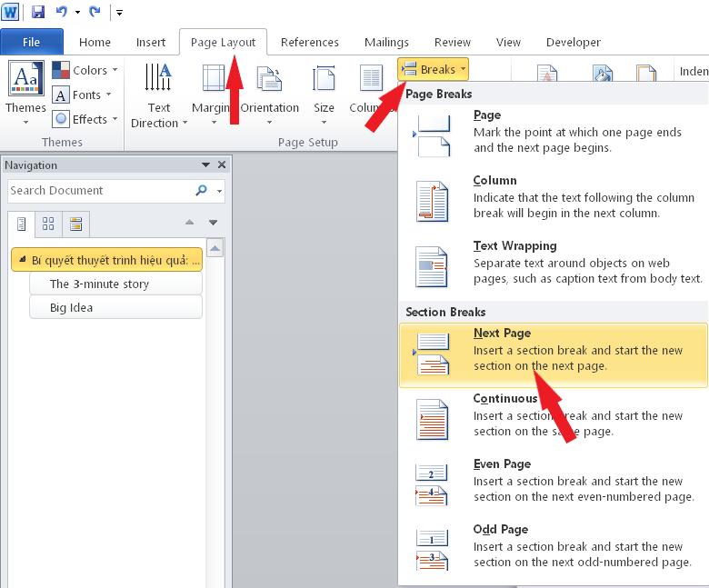Open the References ribbon tab
Viewport: 709px width, 588px height.
click(309, 42)
